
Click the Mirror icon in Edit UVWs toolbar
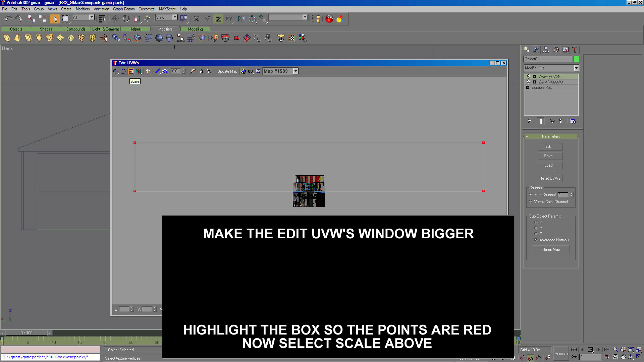tap(139, 71)
